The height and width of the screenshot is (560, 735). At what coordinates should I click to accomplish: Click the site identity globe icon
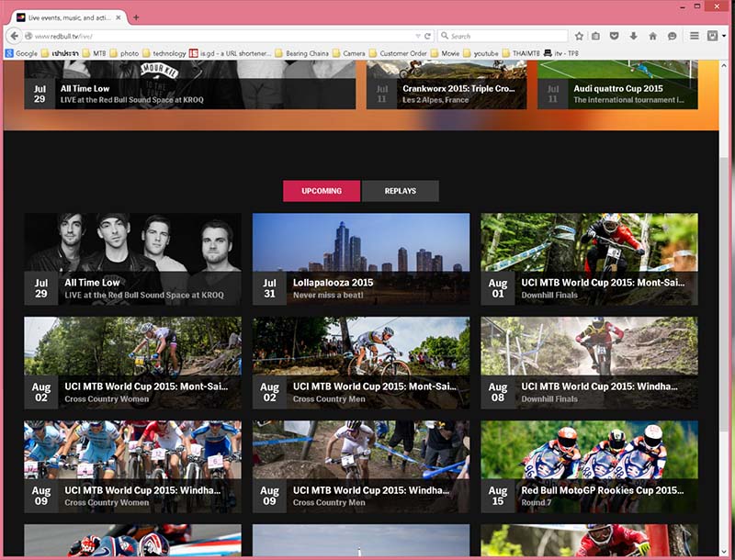coord(28,36)
